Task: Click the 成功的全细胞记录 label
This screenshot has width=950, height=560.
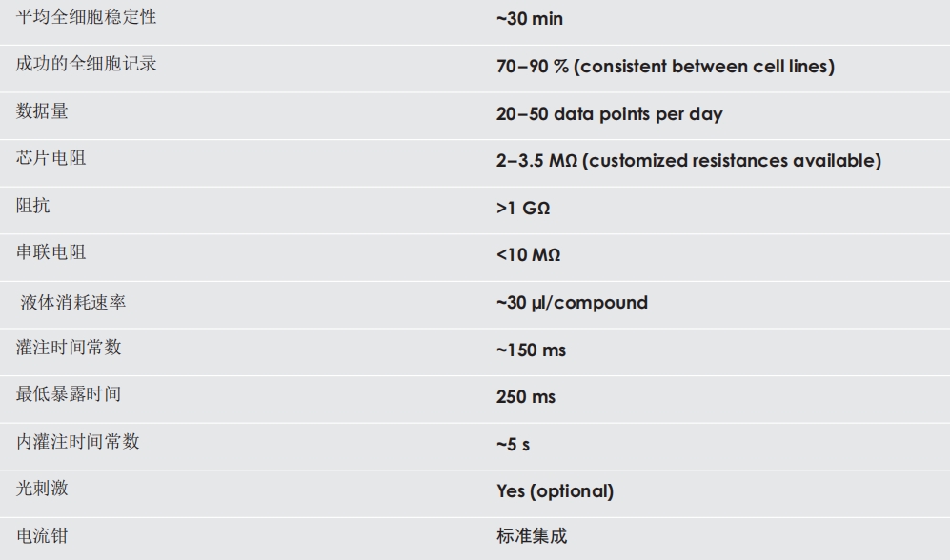Action: [x=86, y=65]
